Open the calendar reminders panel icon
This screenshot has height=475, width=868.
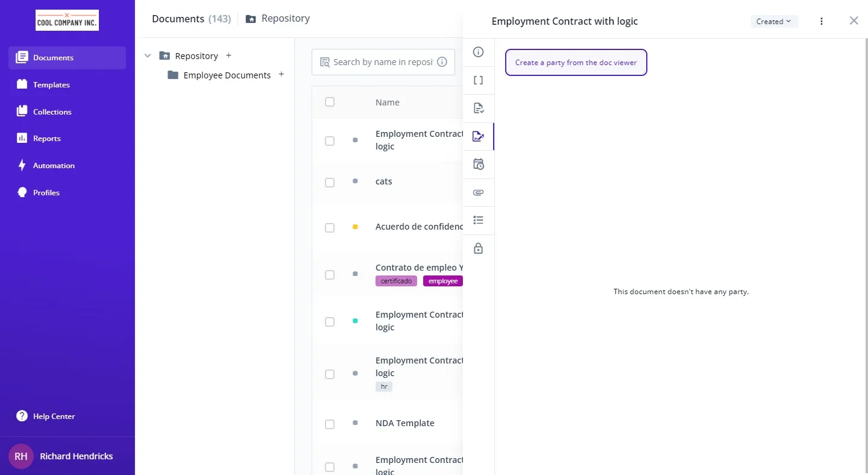(478, 165)
